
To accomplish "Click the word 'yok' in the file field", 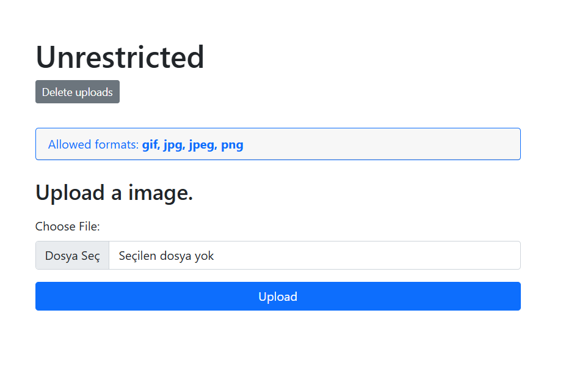I will 204,256.
